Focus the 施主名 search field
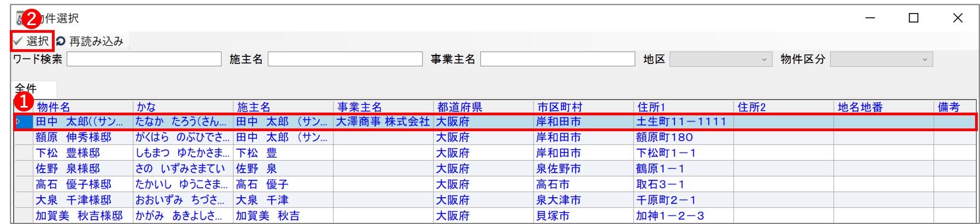Screen dimensions: 980x224 pyautogui.click(x=345, y=59)
